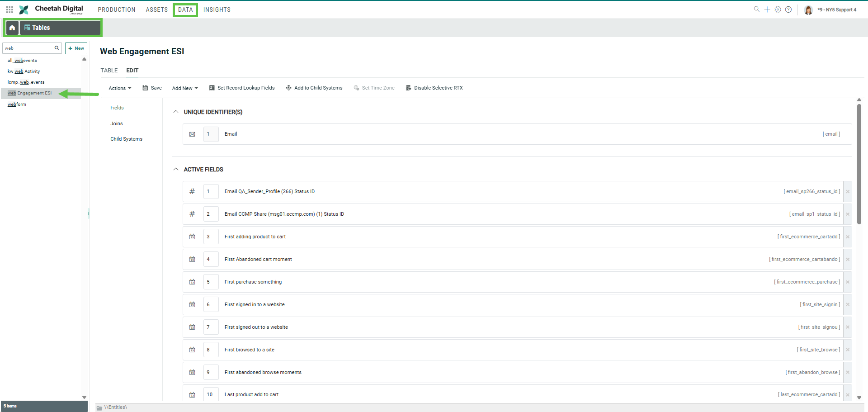Click the global search magnifier icon

click(x=756, y=9)
